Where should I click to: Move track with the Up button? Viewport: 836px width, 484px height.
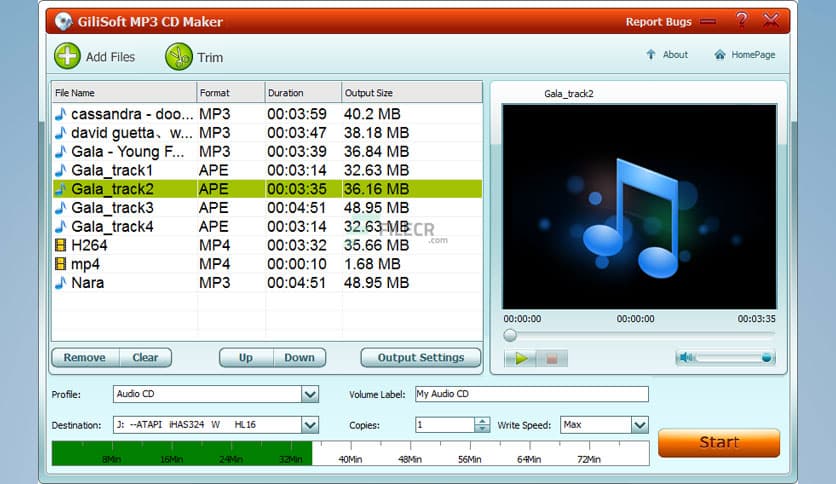(x=246, y=358)
